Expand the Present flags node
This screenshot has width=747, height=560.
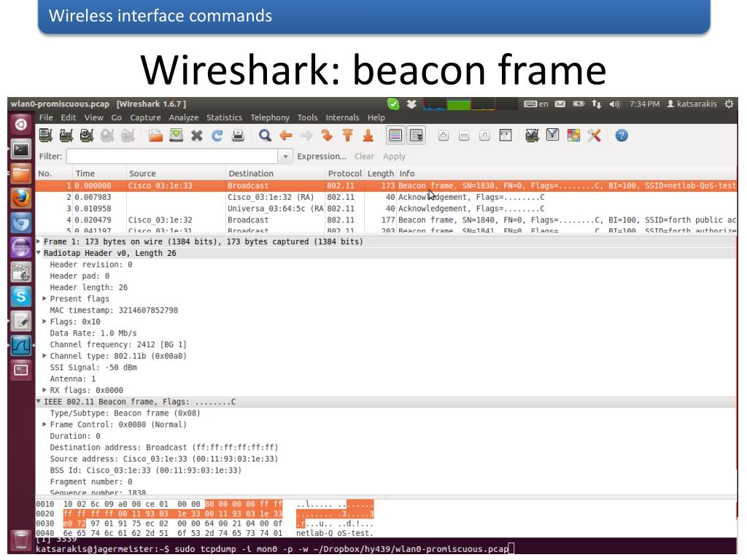(44, 298)
